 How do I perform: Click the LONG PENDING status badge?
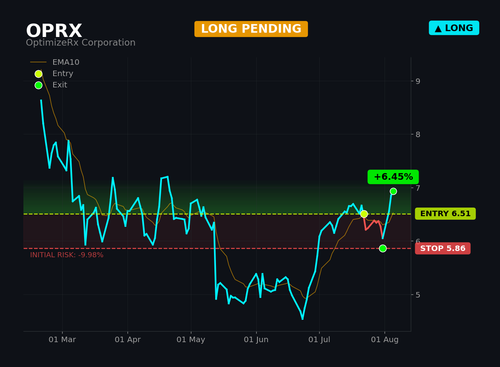251,29
